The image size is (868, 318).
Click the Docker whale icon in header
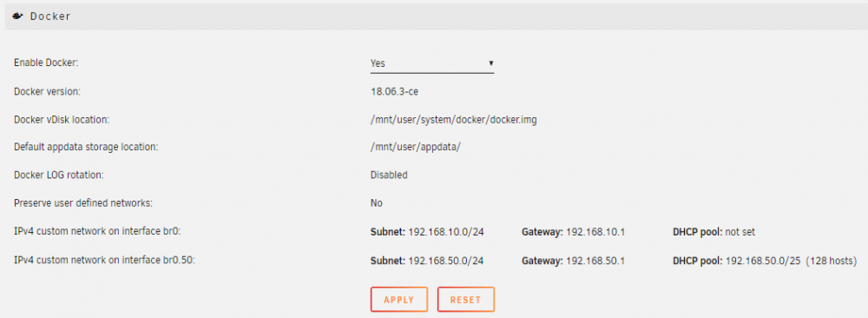tap(17, 16)
